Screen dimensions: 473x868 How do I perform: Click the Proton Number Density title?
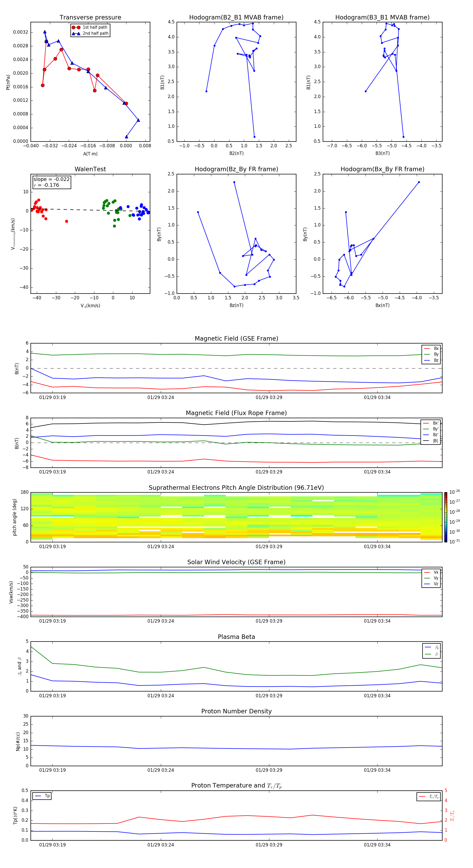(x=236, y=711)
